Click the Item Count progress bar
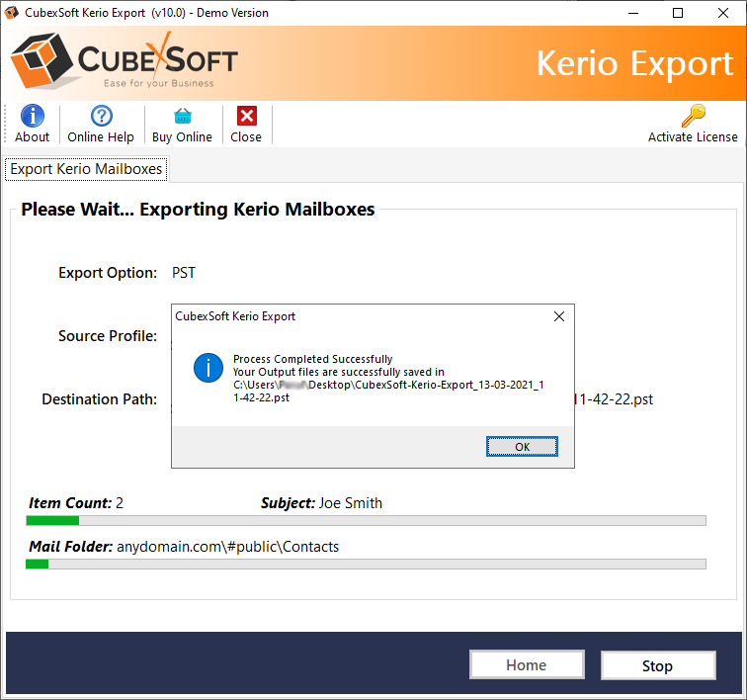 click(366, 521)
